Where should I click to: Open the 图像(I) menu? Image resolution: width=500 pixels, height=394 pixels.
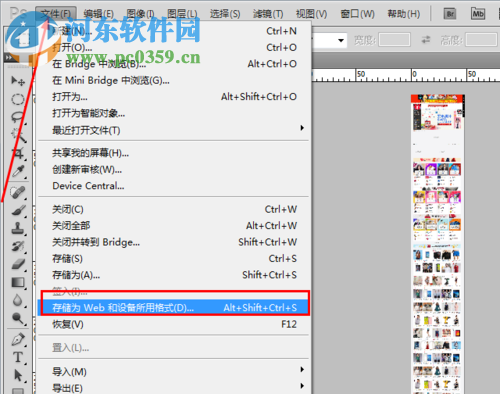coord(140,14)
